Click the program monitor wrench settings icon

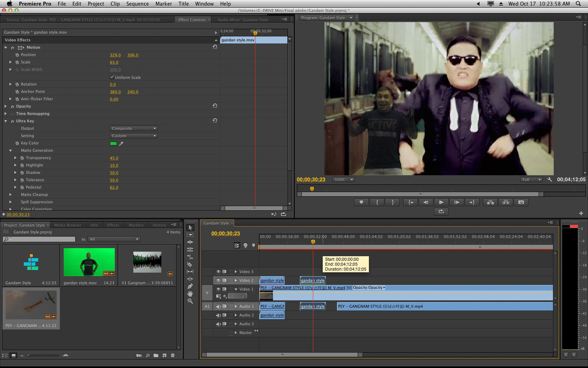tap(549, 179)
